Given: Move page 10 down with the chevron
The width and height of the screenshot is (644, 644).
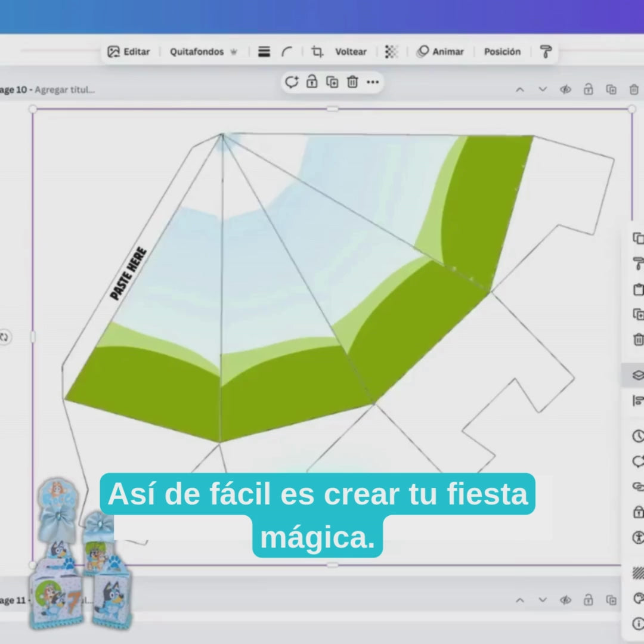Looking at the screenshot, I should pyautogui.click(x=543, y=89).
